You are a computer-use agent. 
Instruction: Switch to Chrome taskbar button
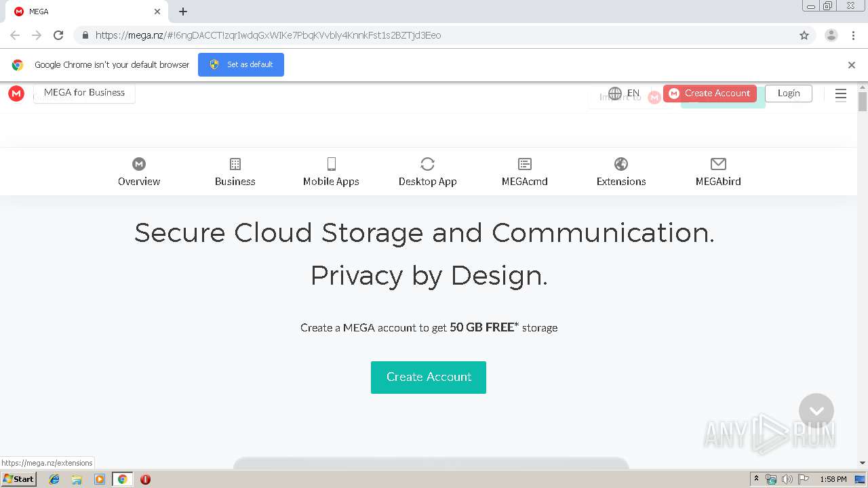pyautogui.click(x=123, y=479)
